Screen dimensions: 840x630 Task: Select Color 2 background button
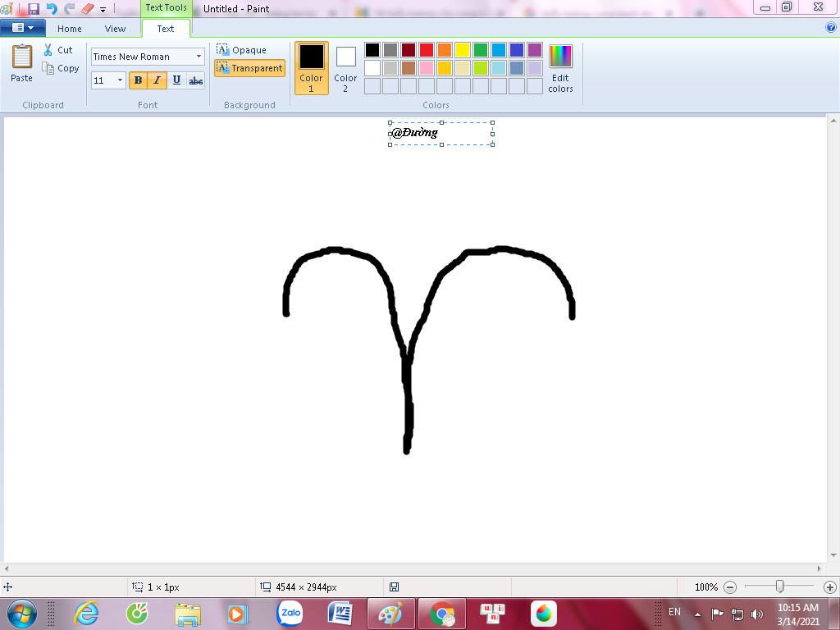click(345, 68)
